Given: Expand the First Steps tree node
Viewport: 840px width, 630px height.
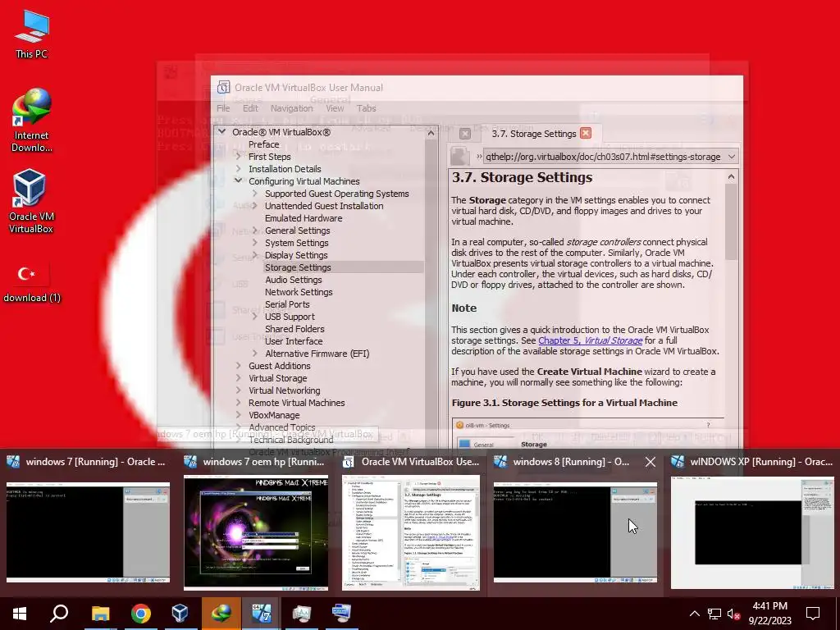Looking at the screenshot, I should 239,157.
